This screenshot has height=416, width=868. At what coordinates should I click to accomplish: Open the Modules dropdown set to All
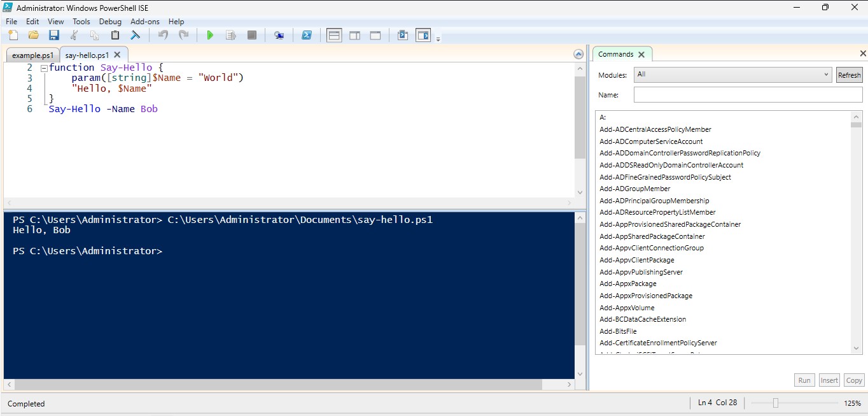733,75
